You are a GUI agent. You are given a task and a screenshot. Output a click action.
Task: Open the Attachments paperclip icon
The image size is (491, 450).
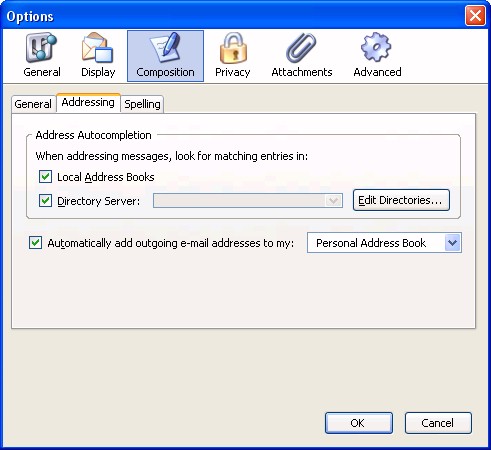[x=301, y=47]
